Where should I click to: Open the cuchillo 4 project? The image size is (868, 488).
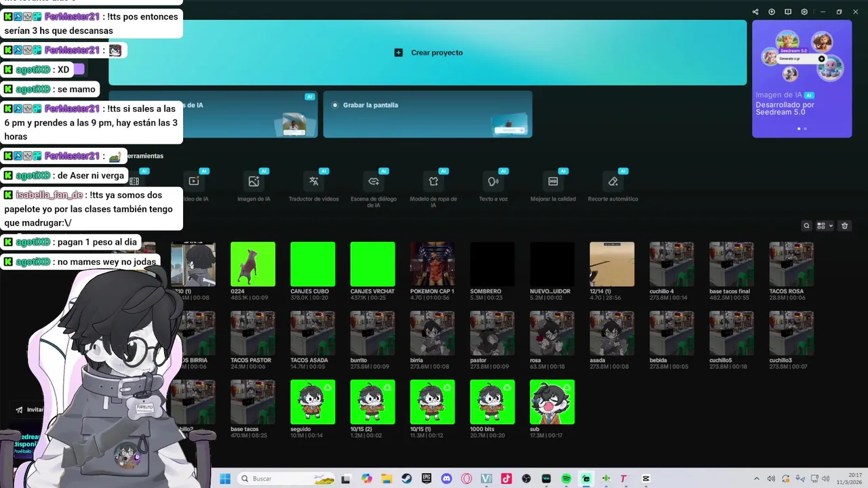click(672, 264)
